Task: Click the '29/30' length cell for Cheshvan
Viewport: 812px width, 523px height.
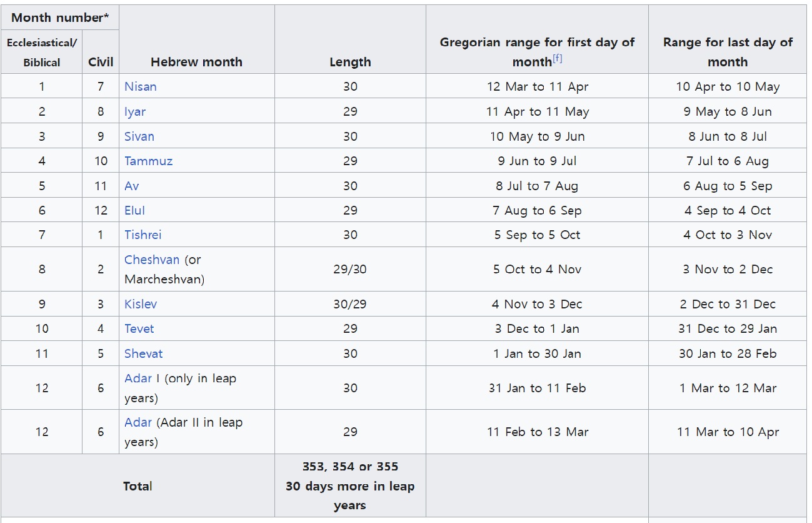Action: point(350,269)
